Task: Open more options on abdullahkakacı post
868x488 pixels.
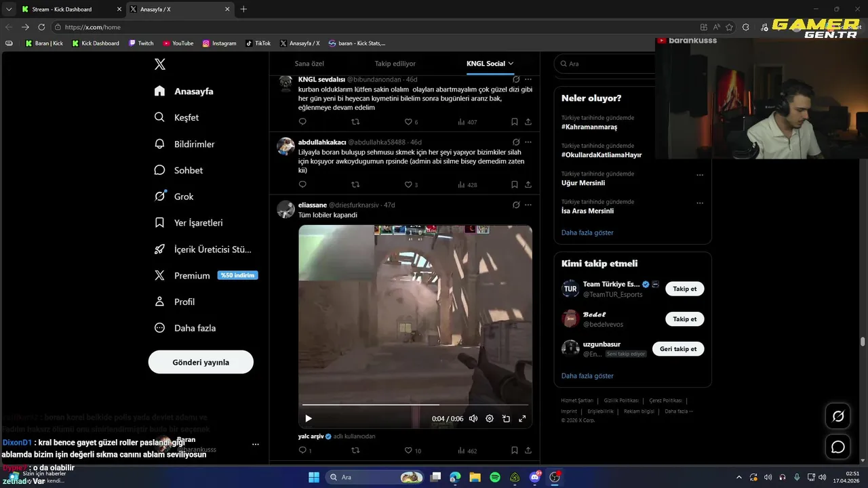Action: point(528,142)
